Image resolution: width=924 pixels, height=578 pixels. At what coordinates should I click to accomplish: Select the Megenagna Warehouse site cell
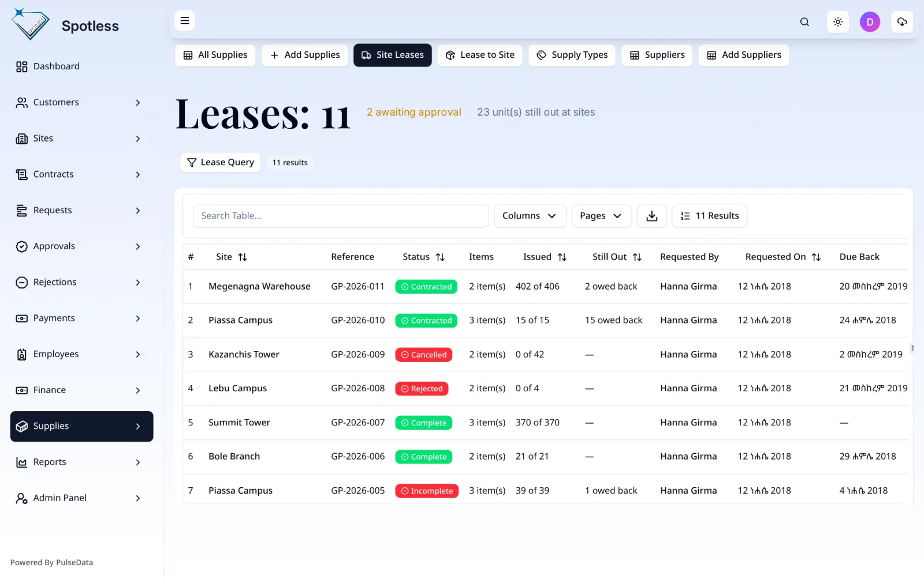point(259,287)
